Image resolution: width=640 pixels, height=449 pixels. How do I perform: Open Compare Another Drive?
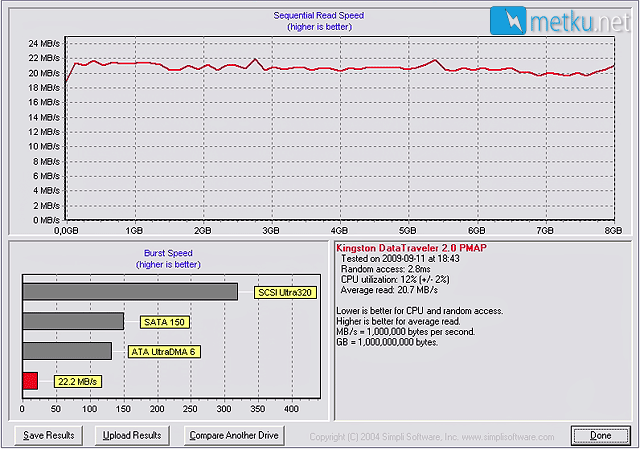[x=234, y=436]
